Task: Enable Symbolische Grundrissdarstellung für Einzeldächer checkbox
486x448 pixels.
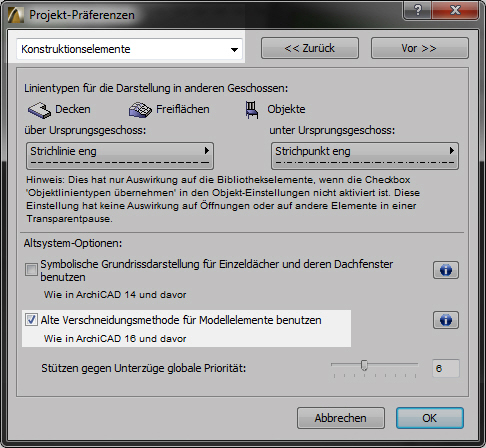Action: 31,269
